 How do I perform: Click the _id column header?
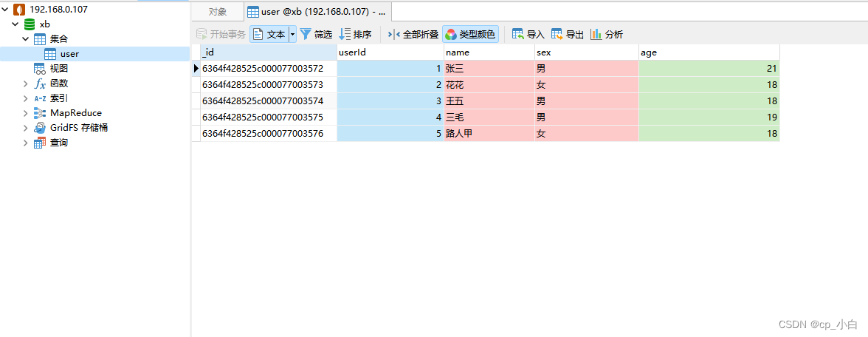pos(269,52)
